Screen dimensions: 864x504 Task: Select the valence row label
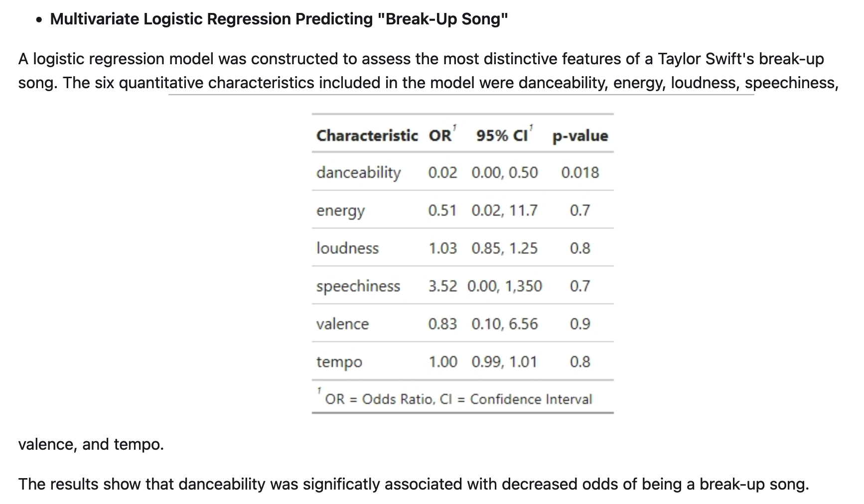[x=342, y=324]
